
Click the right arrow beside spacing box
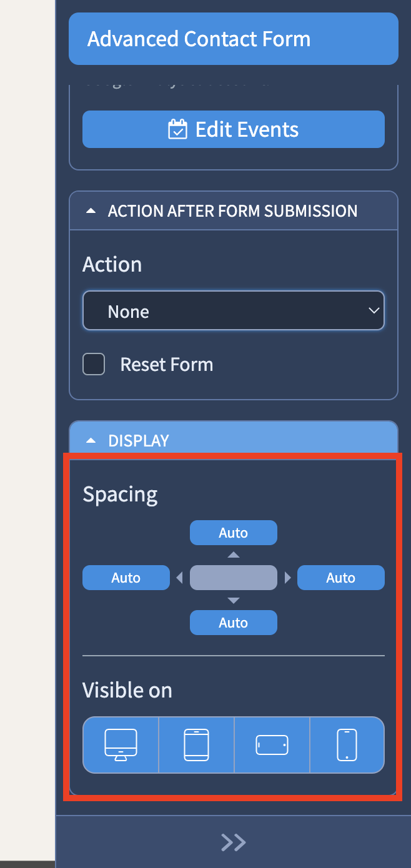tap(287, 578)
